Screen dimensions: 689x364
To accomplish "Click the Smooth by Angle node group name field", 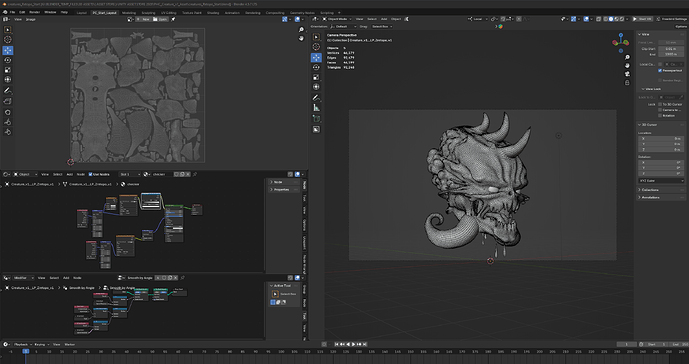I will click(140, 278).
